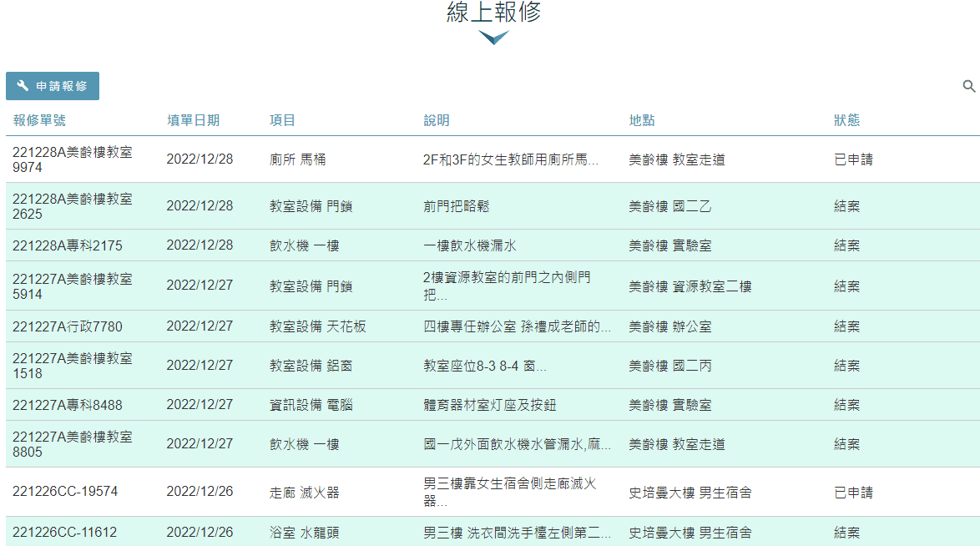The width and height of the screenshot is (980, 546).
Task: Click location 美齡樓 資源教室二樓
Action: coord(690,286)
